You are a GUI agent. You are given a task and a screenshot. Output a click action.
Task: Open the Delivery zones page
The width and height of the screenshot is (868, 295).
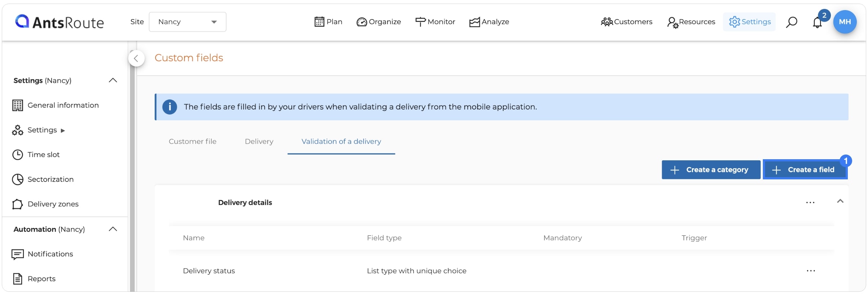[53, 204]
